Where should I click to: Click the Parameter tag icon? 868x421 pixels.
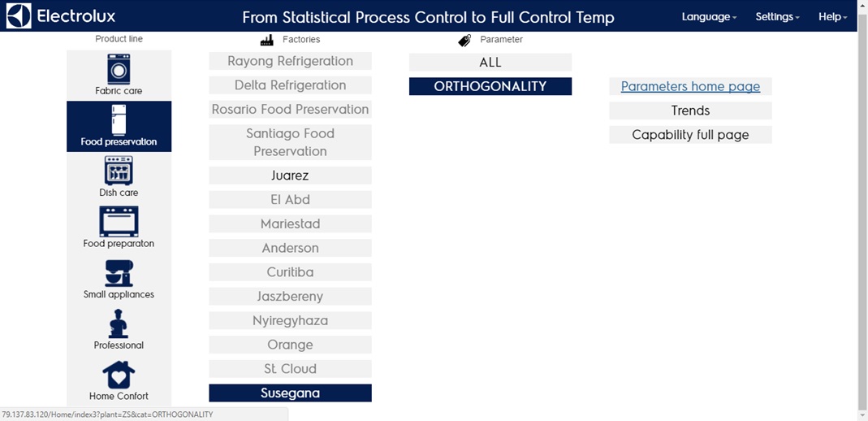point(464,40)
